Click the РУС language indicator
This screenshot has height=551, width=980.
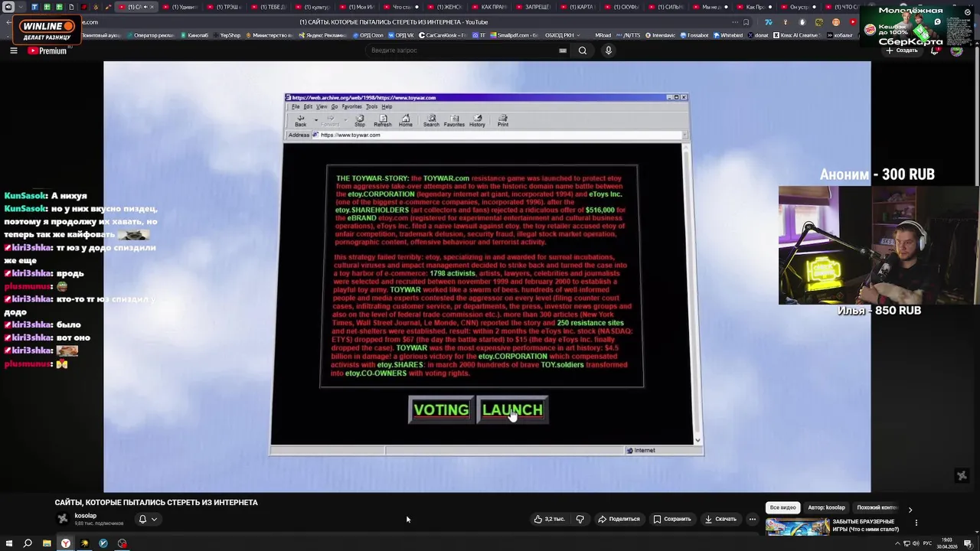(928, 543)
